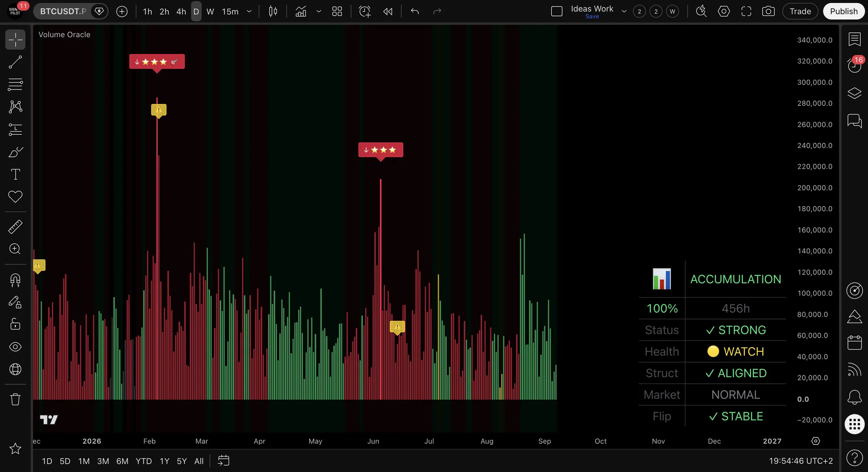Undo the last chart action
The image size is (868, 472).
[415, 12]
